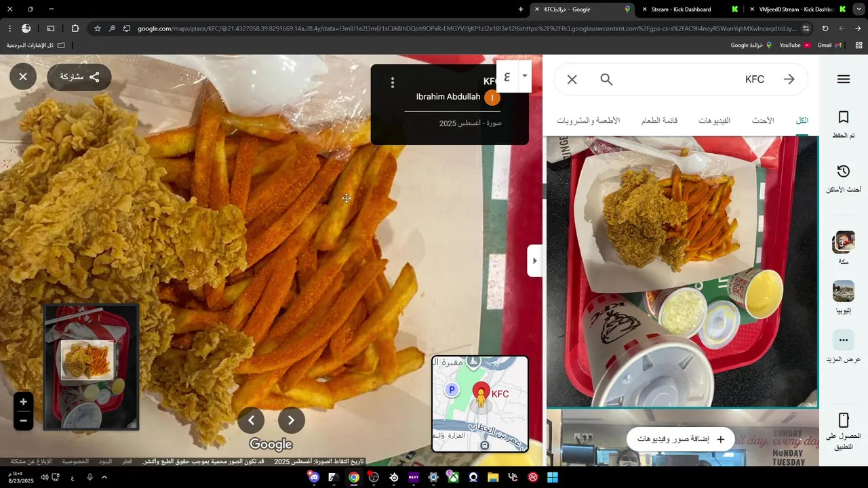The width and height of the screenshot is (868, 488).
Task: Open a new browser tab with plus
Action: tap(521, 9)
